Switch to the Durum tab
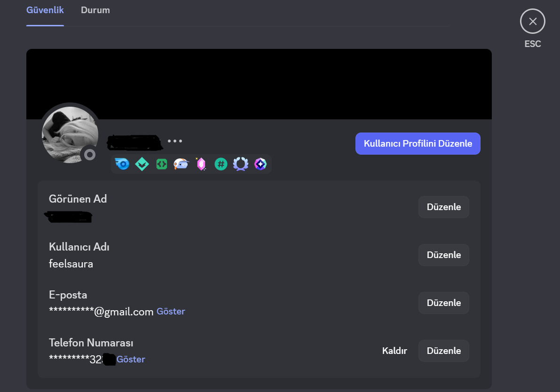The image size is (560, 392). [95, 9]
